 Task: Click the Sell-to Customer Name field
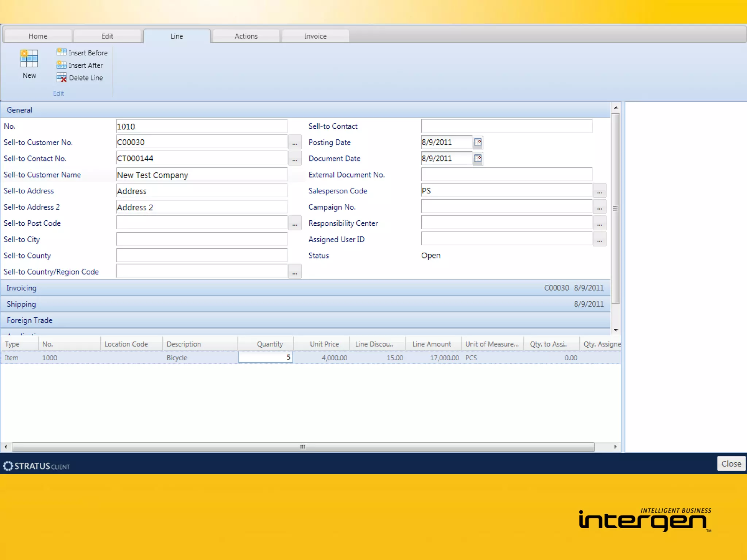202,175
